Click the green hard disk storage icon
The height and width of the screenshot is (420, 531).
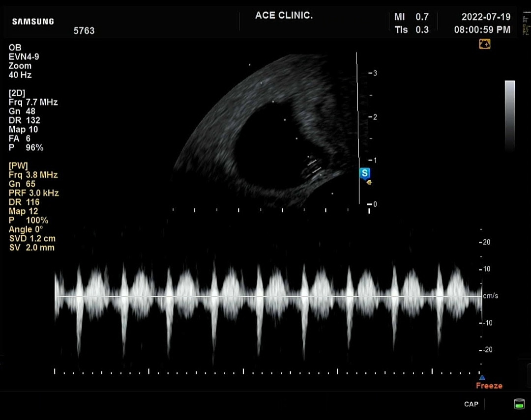tap(519, 404)
